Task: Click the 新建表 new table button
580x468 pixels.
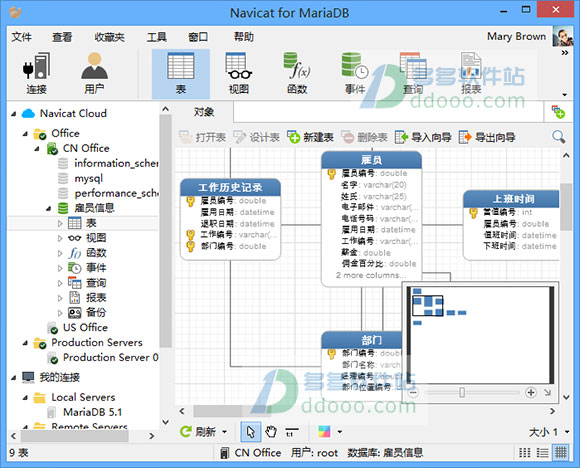Action: click(310, 137)
